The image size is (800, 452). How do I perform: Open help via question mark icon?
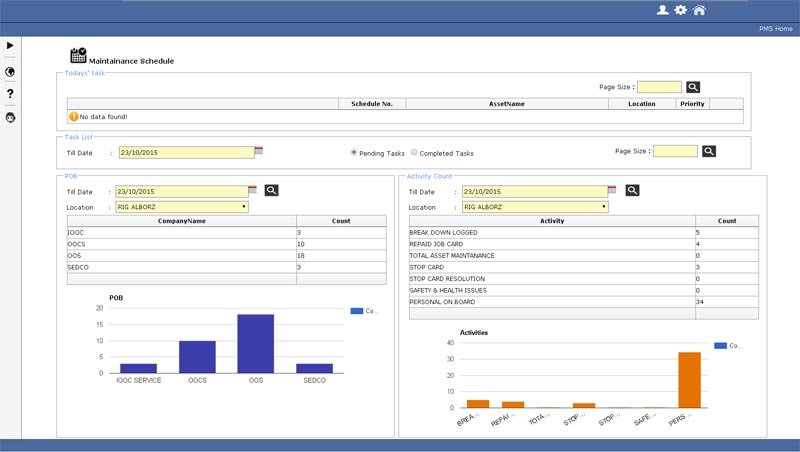10,94
